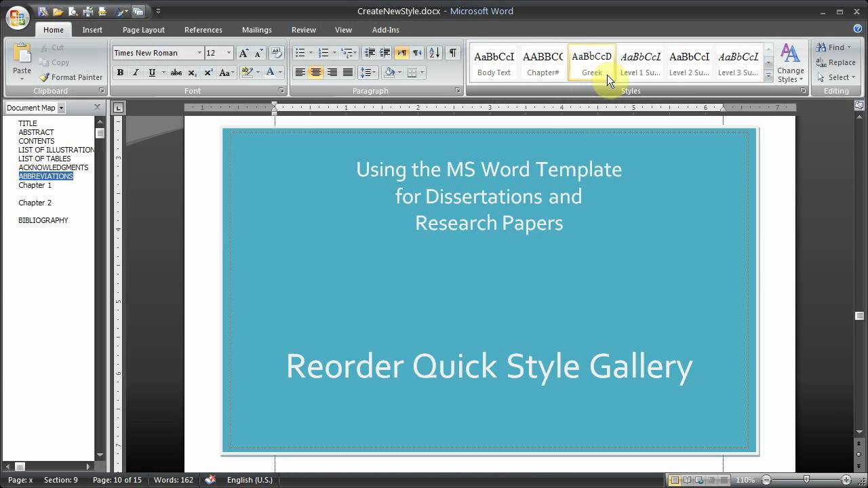Screen dimensions: 868x488
Task: Align text right
Action: click(332, 73)
